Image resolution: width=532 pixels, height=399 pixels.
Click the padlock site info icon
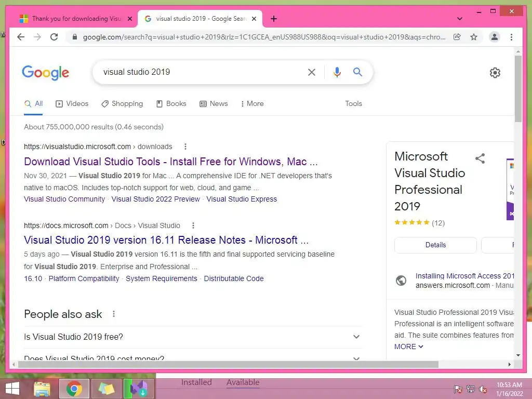75,37
